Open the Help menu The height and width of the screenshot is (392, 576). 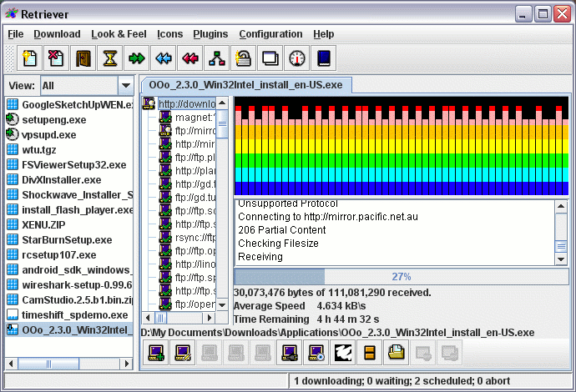click(324, 34)
